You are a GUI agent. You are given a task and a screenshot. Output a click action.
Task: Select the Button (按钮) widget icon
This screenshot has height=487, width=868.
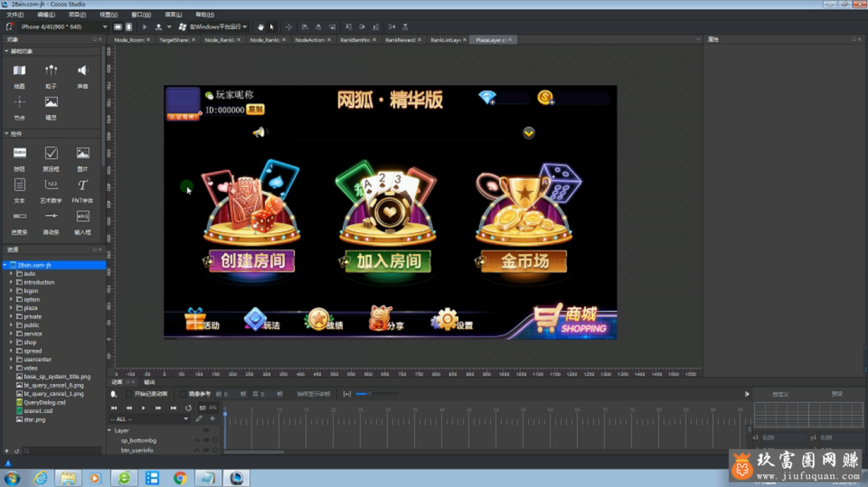pos(19,153)
